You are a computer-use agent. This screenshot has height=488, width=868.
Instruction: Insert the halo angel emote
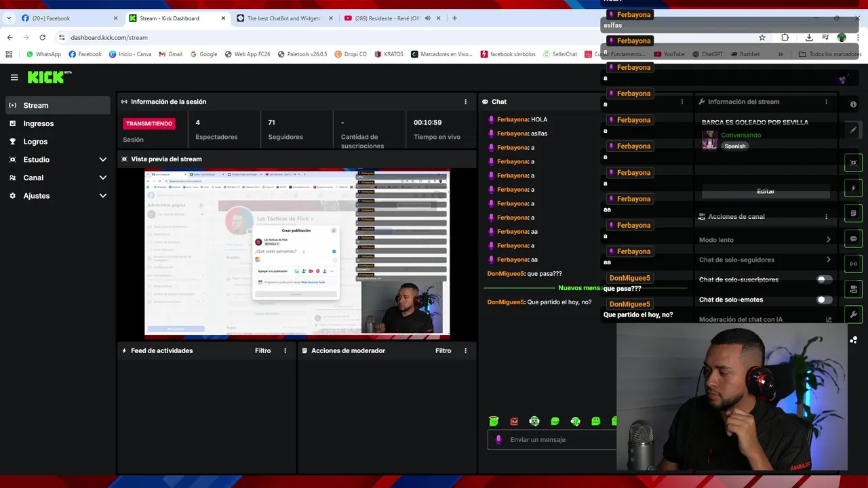coord(494,421)
